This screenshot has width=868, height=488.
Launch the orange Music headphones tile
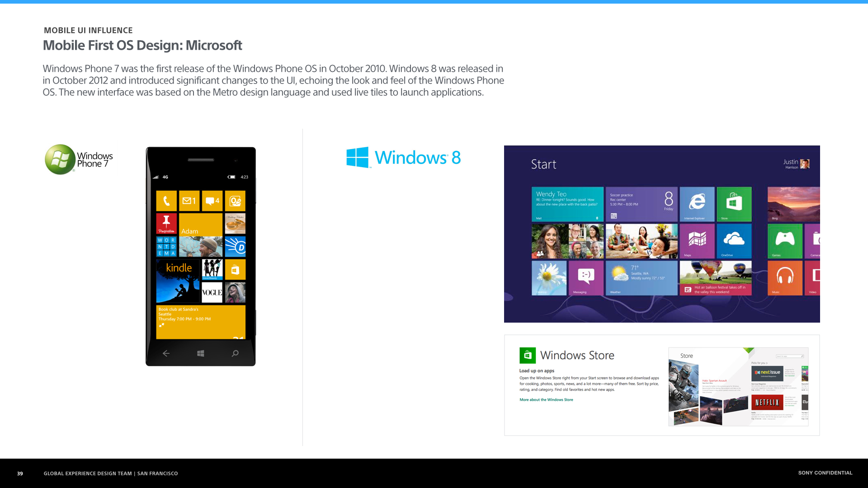click(x=785, y=278)
